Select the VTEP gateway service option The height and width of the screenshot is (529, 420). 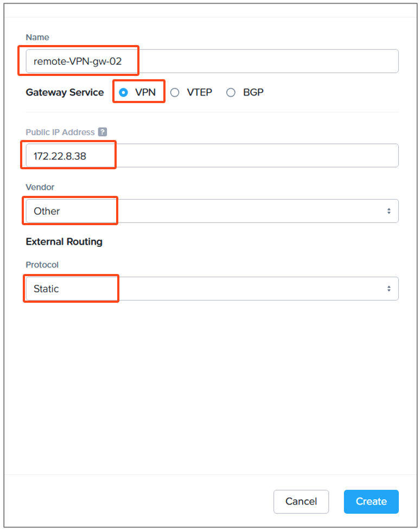pyautogui.click(x=175, y=92)
